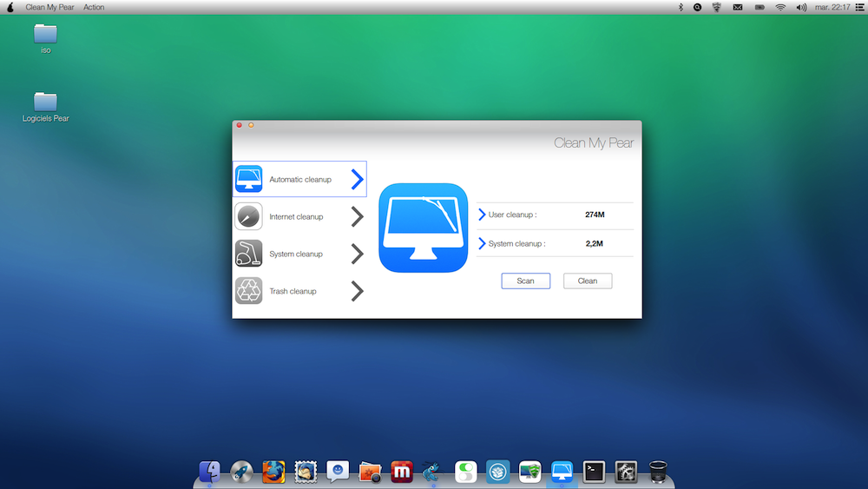Screen dimensions: 868x489
Task: Click Clean My Pear icon in dock
Action: [x=562, y=472]
